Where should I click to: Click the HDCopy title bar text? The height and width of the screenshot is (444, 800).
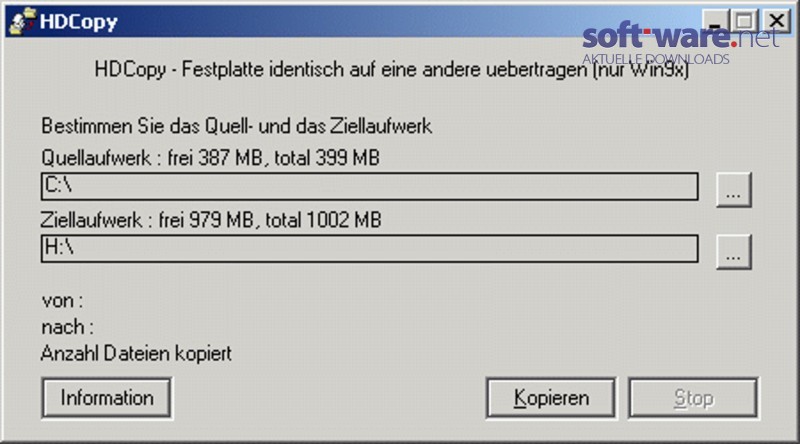[x=79, y=22]
